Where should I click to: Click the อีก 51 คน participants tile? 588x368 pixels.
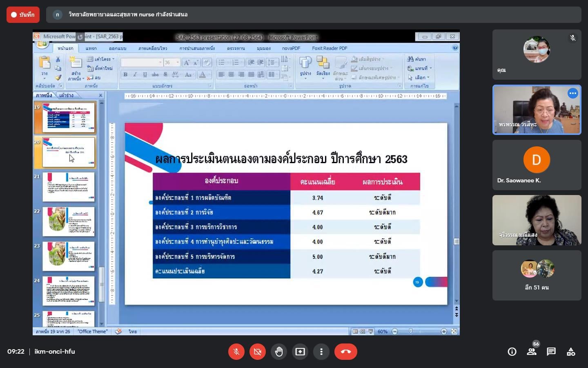537,275
